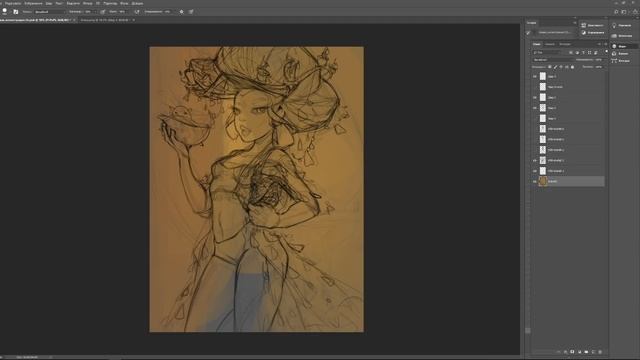Image resolution: width=640 pixels, height=360 pixels.
Task: Close the active document tab
Action: point(74,20)
